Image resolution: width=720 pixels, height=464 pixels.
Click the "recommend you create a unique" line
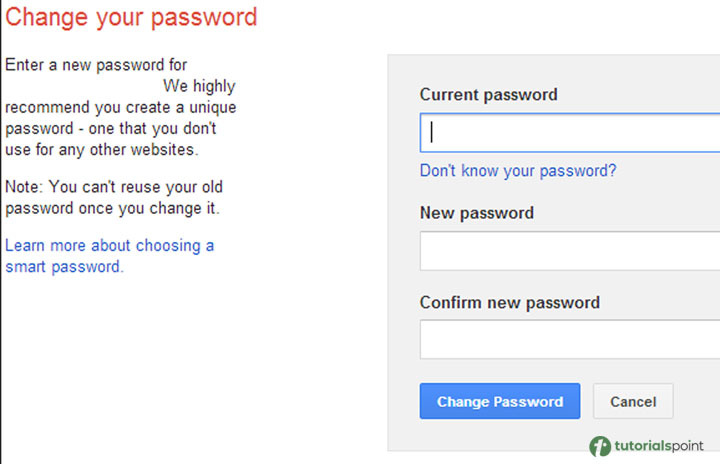(x=120, y=107)
